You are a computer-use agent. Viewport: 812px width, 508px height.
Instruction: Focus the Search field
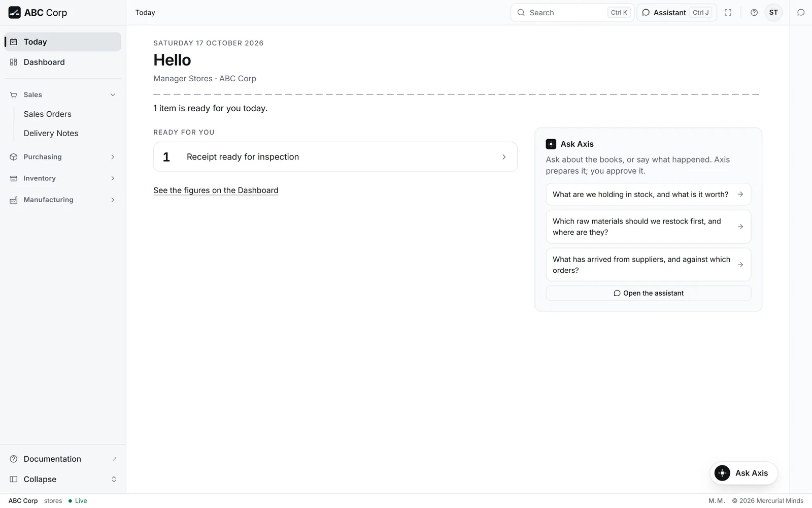click(572, 13)
